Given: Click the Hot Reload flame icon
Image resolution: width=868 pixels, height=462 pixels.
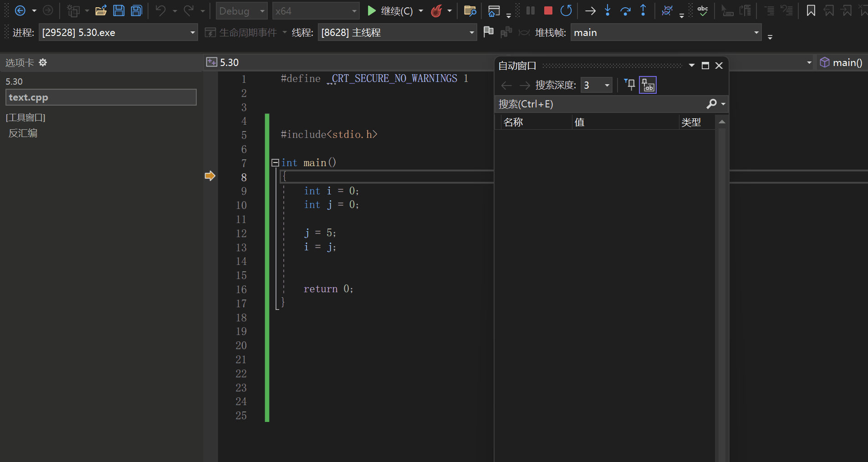Looking at the screenshot, I should point(437,10).
